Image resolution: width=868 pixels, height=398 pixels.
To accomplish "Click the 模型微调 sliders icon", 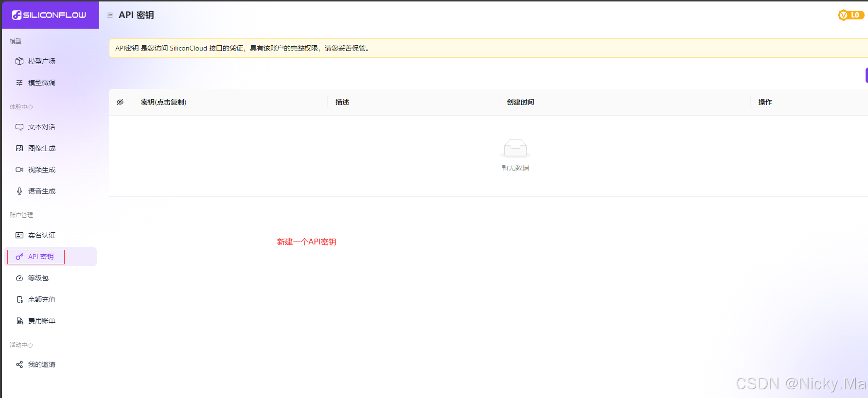I will (19, 83).
